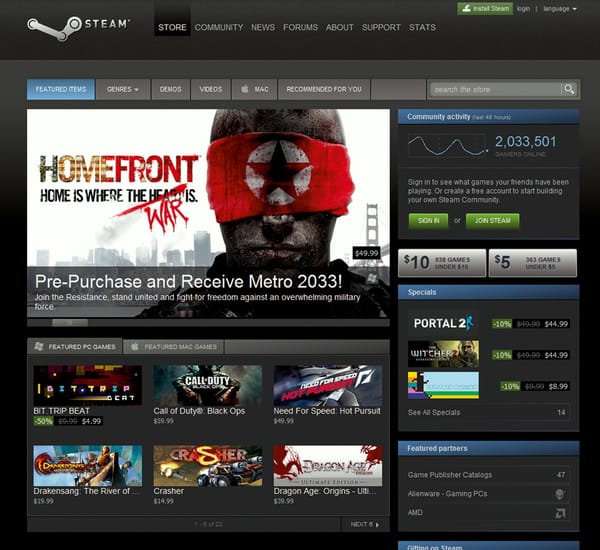Click the $8.99 discounted price
The height and width of the screenshot is (550, 600).
(x=558, y=386)
